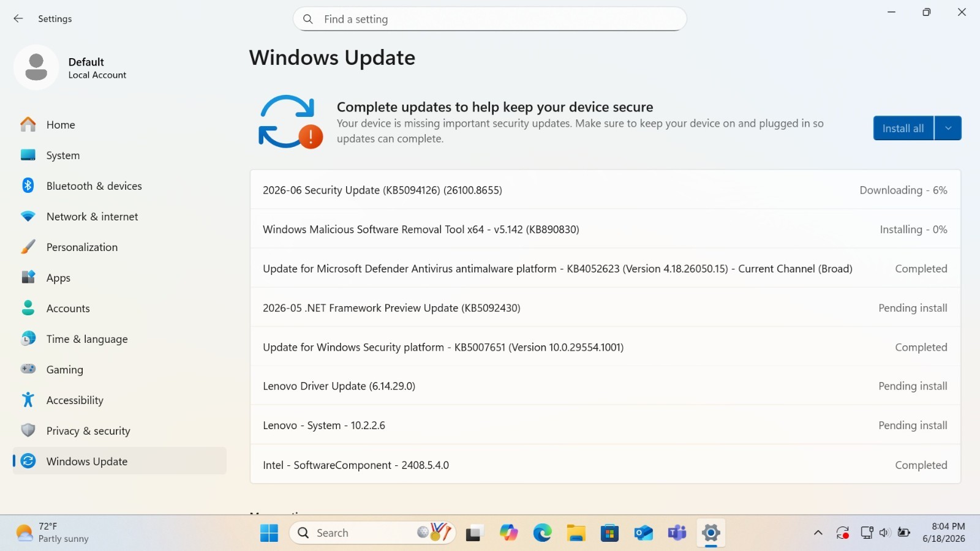The height and width of the screenshot is (551, 980).
Task: Open the weather widget showing 72°F
Action: click(53, 533)
